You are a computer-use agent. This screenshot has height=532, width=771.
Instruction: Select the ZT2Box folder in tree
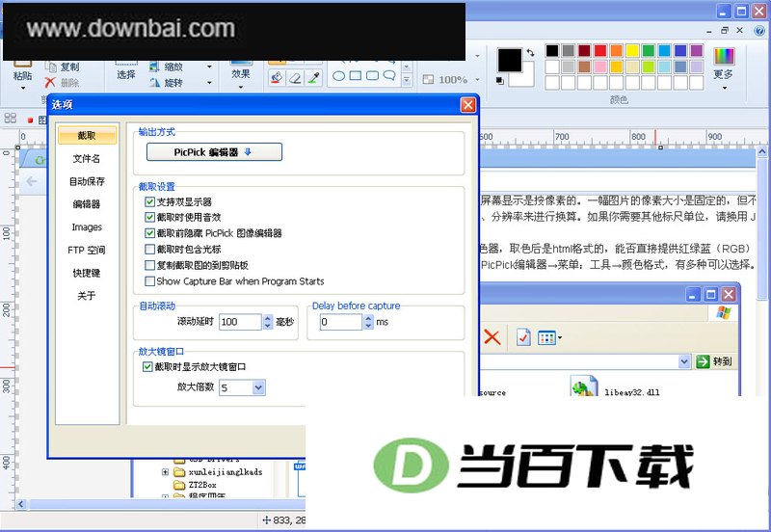coord(202,485)
